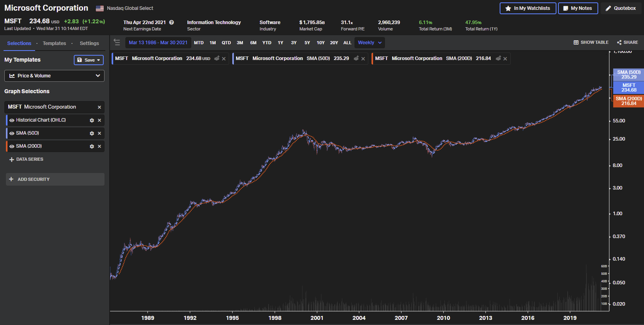The height and width of the screenshot is (325, 644).
Task: Add a new Data Series
Action: [x=26, y=160]
